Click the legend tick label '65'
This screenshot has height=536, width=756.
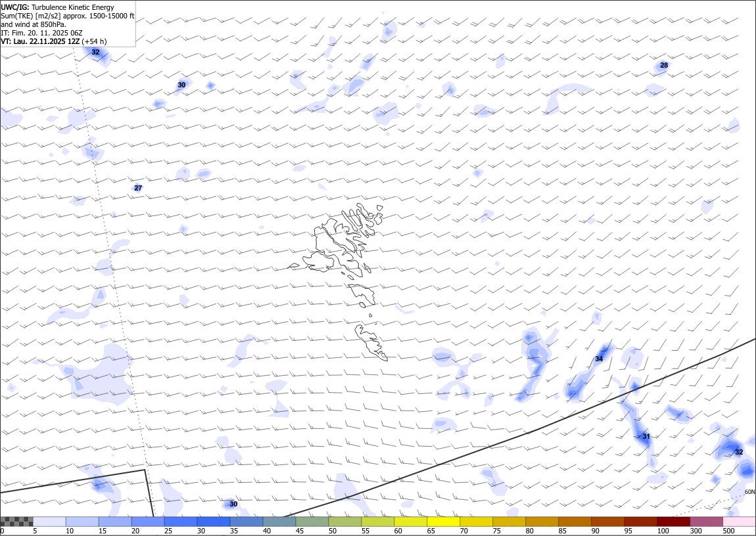(x=431, y=531)
